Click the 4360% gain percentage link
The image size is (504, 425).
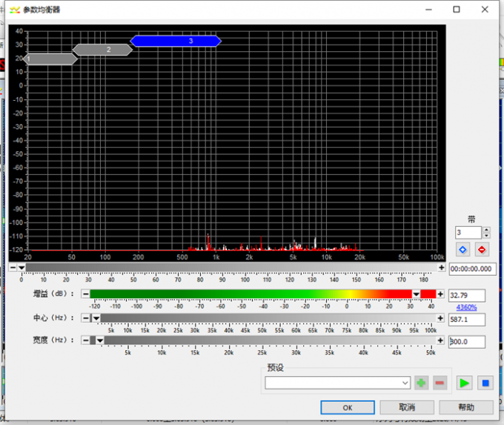pos(466,307)
